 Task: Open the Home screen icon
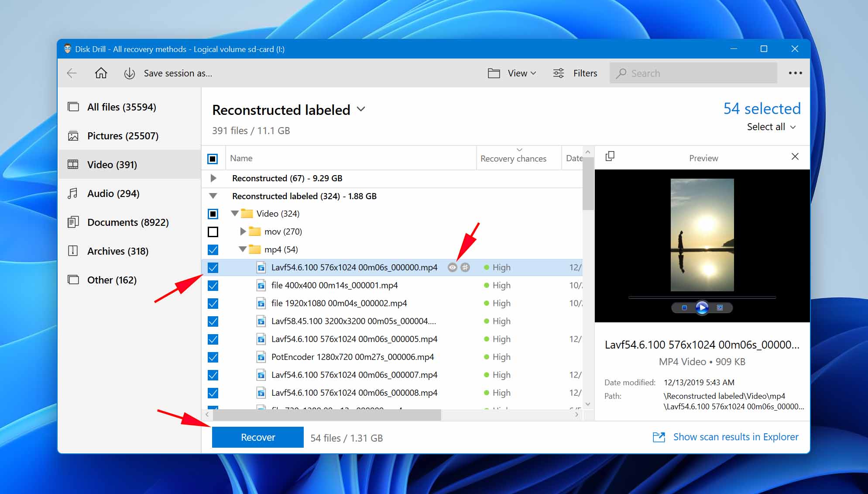pos(101,73)
